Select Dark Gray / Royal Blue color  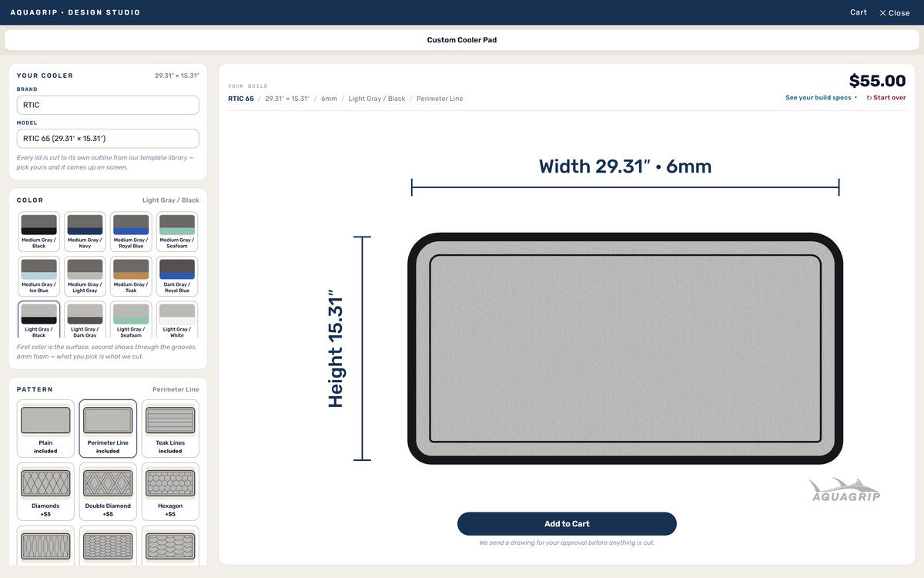pyautogui.click(x=177, y=277)
